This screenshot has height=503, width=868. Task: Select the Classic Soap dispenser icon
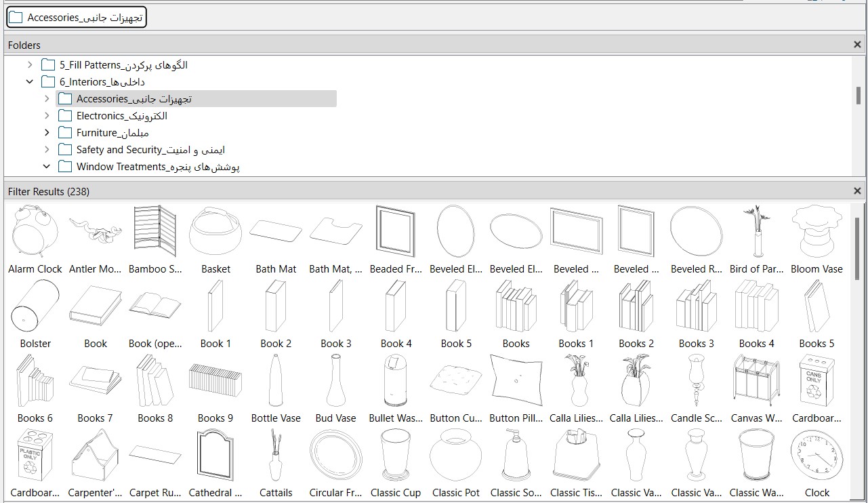pos(516,455)
